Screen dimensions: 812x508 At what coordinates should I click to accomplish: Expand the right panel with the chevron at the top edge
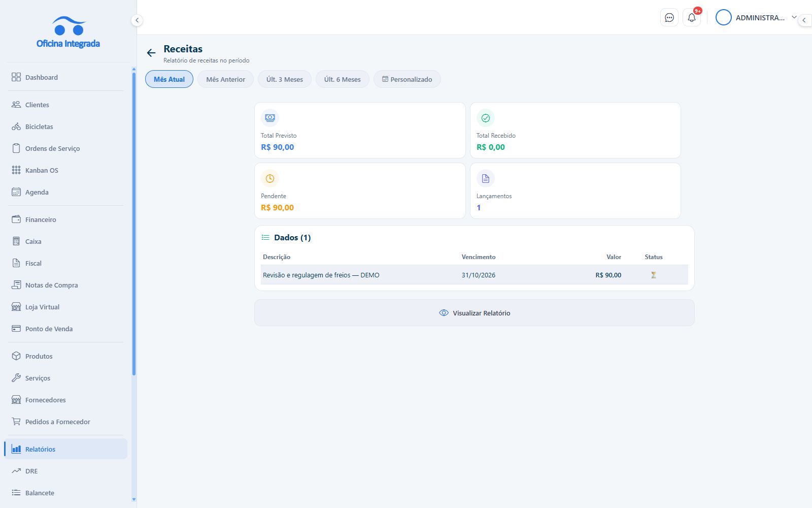coord(804,20)
